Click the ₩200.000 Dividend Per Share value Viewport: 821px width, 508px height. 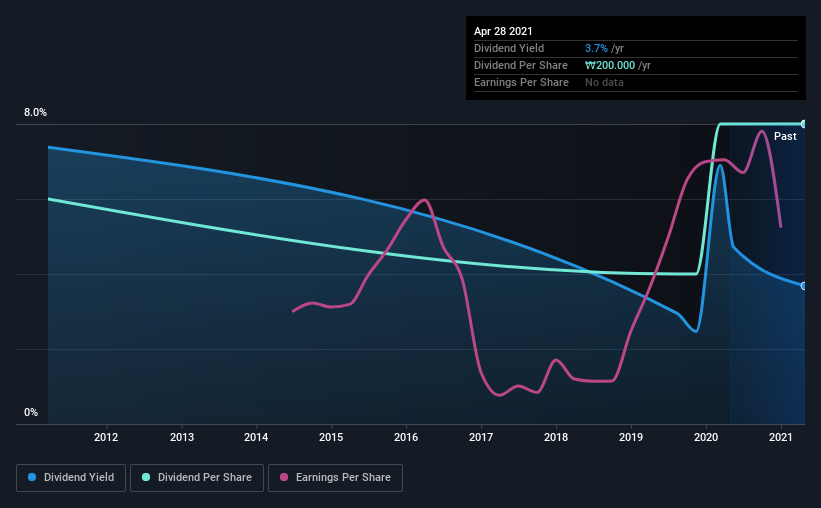(x=610, y=65)
